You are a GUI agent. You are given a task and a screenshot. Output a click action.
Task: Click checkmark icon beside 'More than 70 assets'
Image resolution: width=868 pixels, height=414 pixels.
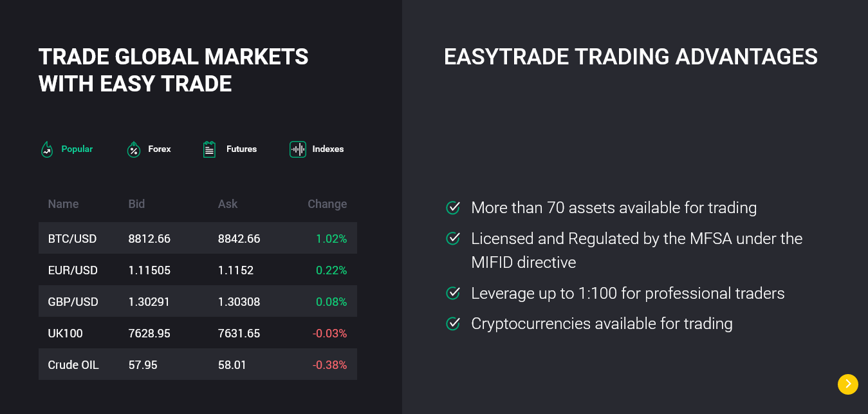click(x=453, y=208)
